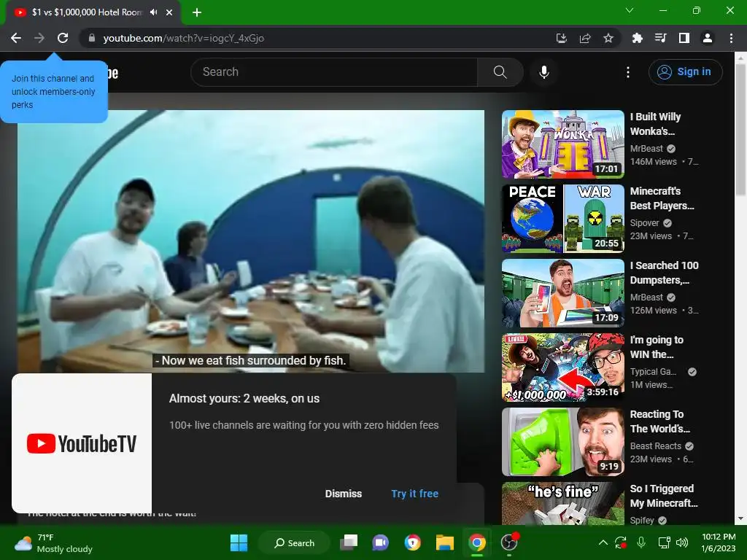Open So I Triggered My Minecraft title
Viewport: 747px width, 560px height.
click(664, 495)
